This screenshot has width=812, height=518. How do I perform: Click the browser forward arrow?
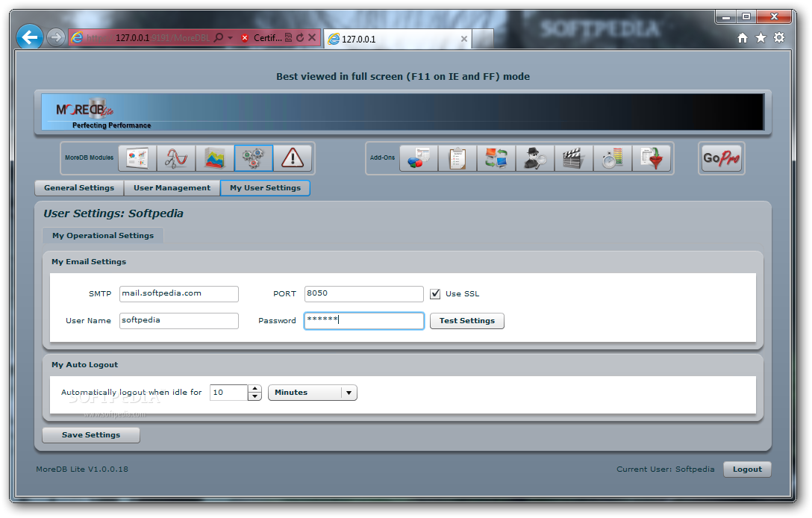[x=55, y=37]
